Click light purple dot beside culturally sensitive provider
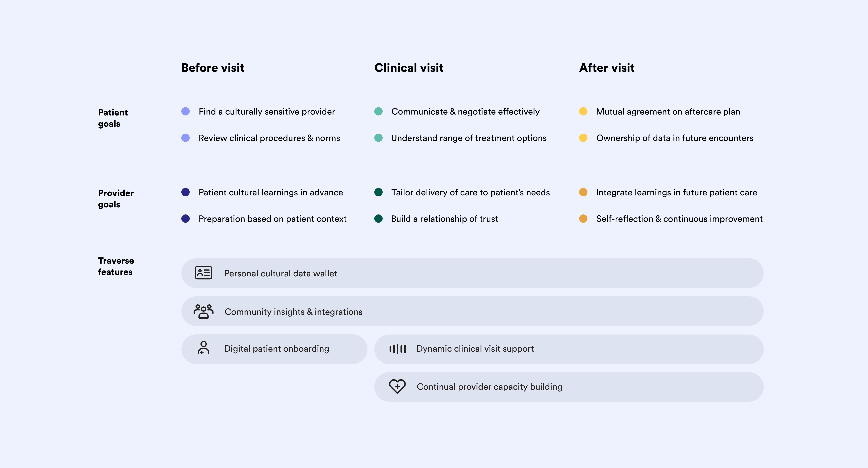The width and height of the screenshot is (868, 468). (x=186, y=112)
